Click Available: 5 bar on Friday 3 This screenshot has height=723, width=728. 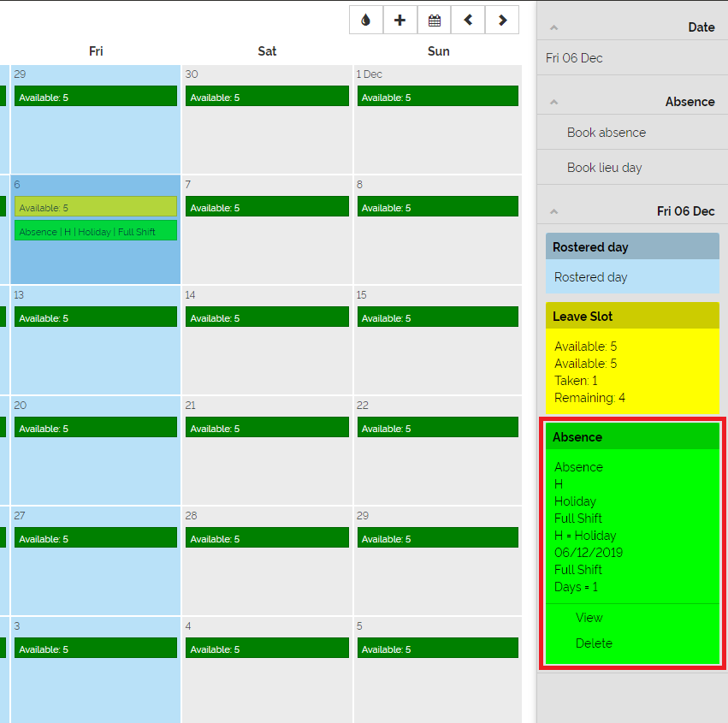[x=96, y=649]
